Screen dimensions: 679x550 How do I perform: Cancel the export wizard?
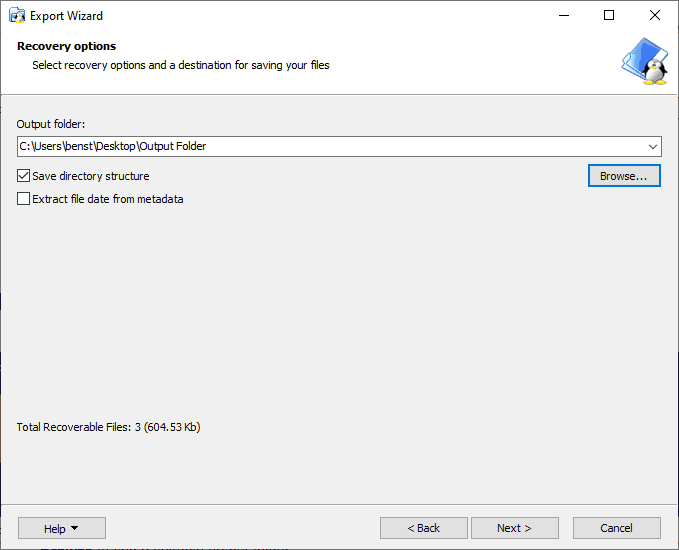[x=616, y=528]
